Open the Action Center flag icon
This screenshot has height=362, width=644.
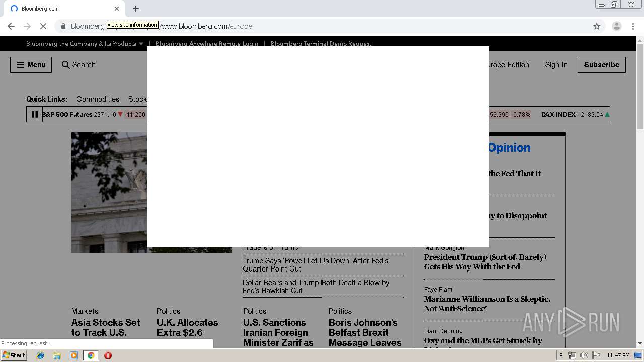click(596, 355)
